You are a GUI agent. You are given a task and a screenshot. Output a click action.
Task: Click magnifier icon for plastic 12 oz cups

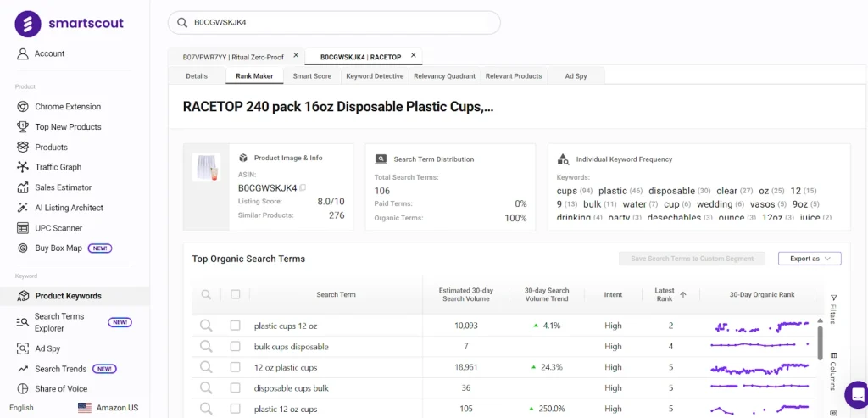tap(206, 409)
